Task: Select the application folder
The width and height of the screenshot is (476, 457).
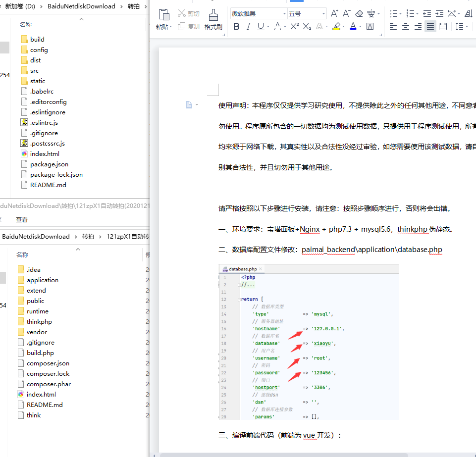Action: pos(38,280)
